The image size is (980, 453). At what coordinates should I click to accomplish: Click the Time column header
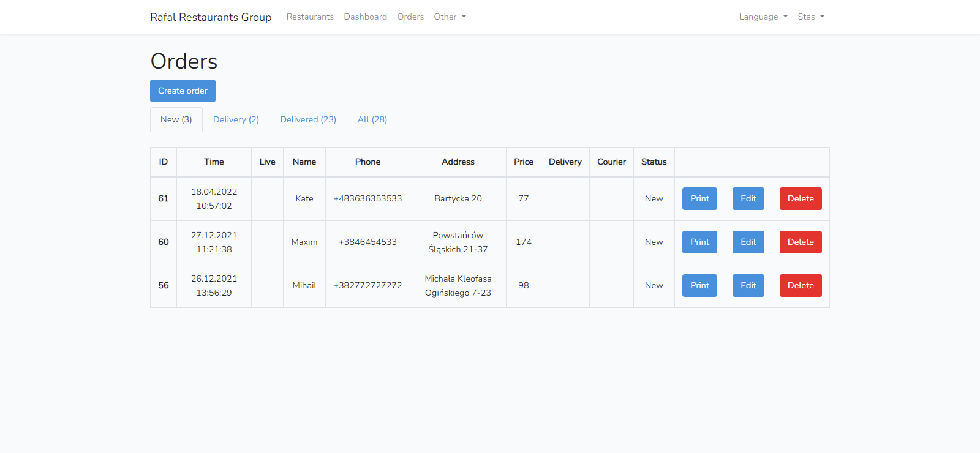pos(214,162)
